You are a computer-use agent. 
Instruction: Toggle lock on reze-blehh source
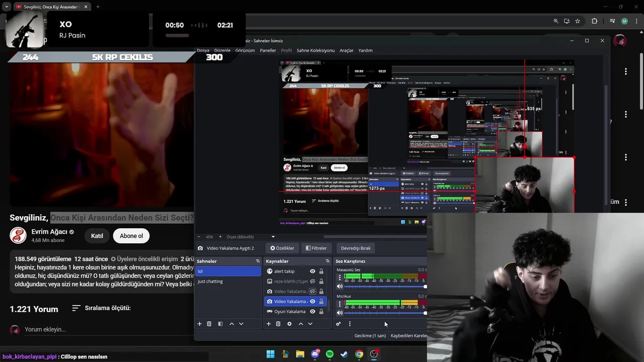321,281
